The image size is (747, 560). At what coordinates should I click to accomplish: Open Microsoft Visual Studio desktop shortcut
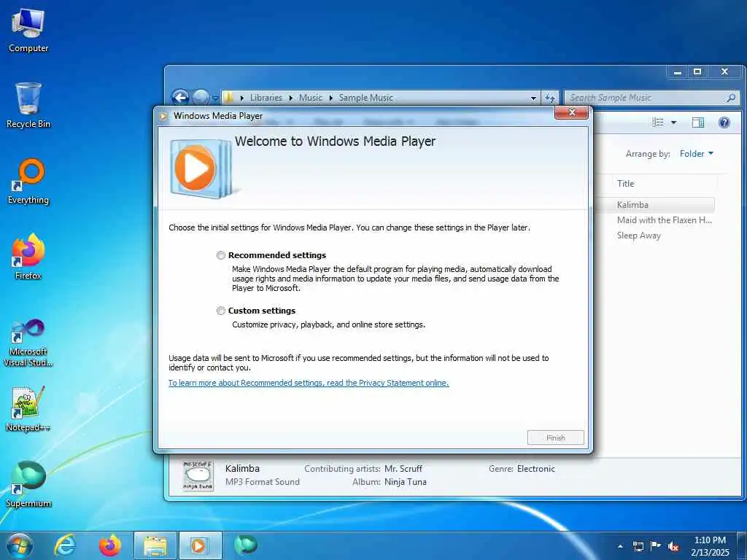coord(28,343)
